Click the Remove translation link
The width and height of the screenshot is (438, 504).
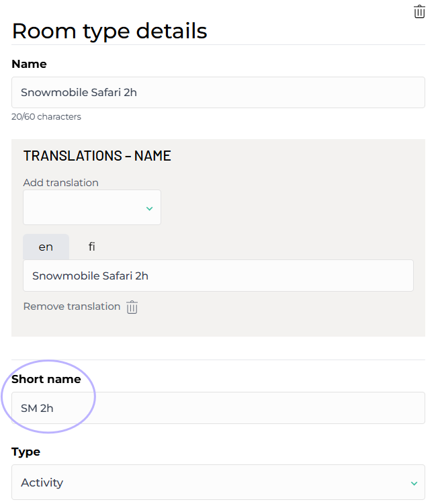tap(72, 306)
